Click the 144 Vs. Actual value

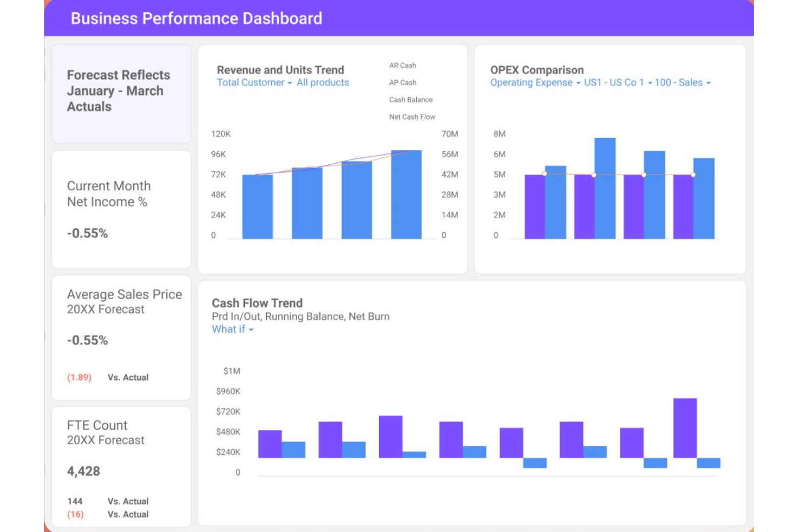(x=75, y=501)
